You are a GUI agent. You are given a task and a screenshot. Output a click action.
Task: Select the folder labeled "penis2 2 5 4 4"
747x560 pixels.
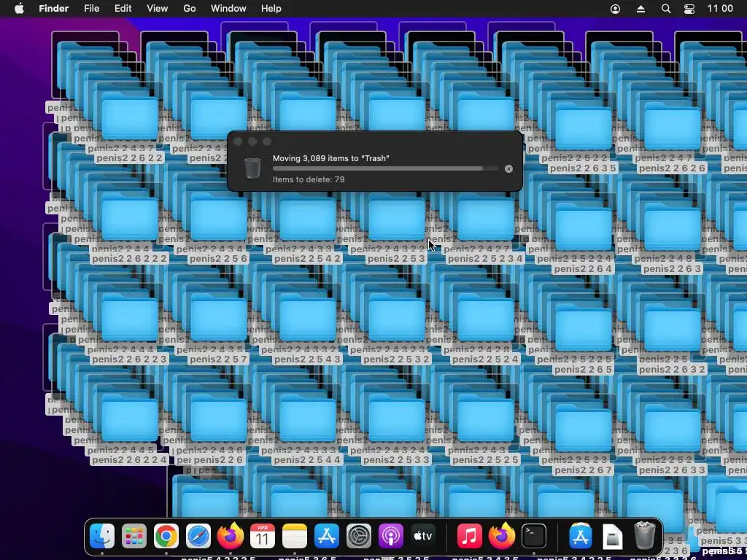point(307,421)
